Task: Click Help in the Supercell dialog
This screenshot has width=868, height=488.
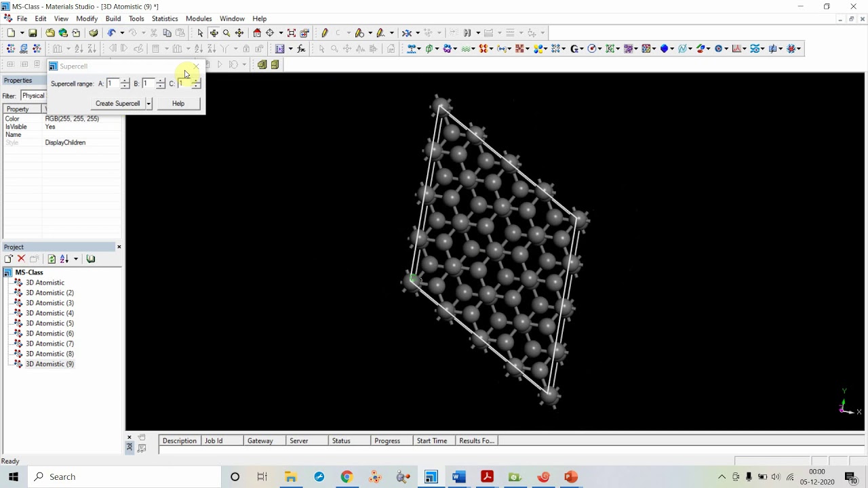Action: click(178, 104)
